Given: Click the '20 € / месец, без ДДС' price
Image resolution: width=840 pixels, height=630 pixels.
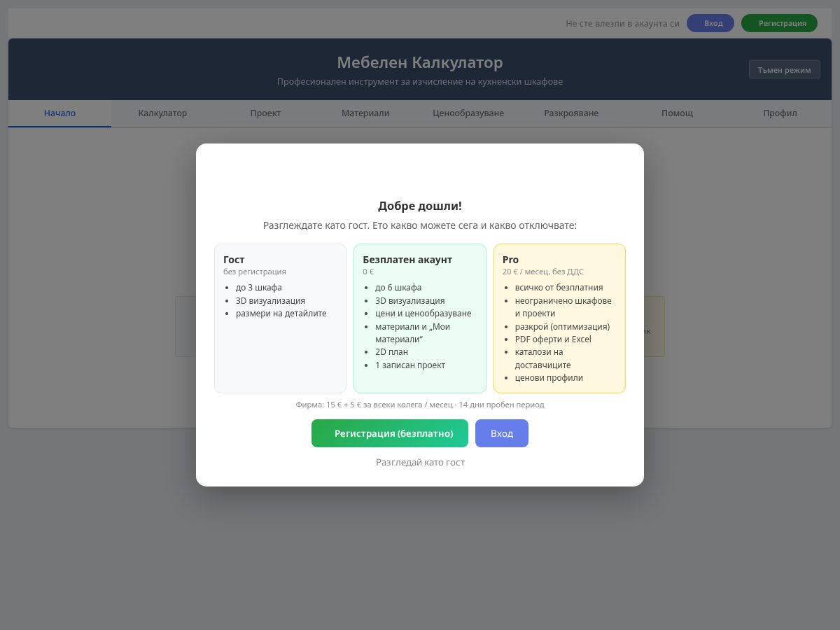Looking at the screenshot, I should pyautogui.click(x=543, y=272).
